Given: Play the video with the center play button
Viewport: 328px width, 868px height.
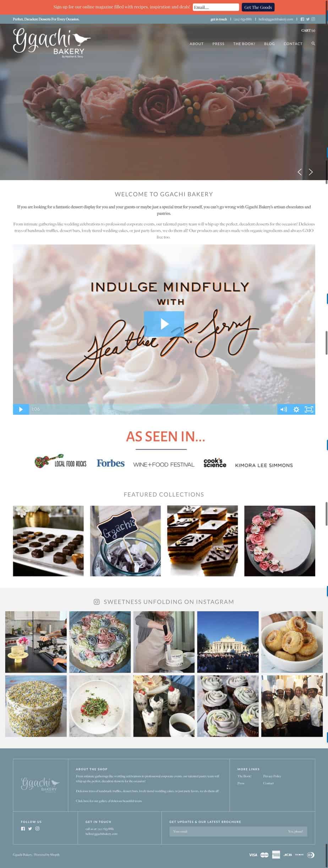Looking at the screenshot, I should coord(164,324).
